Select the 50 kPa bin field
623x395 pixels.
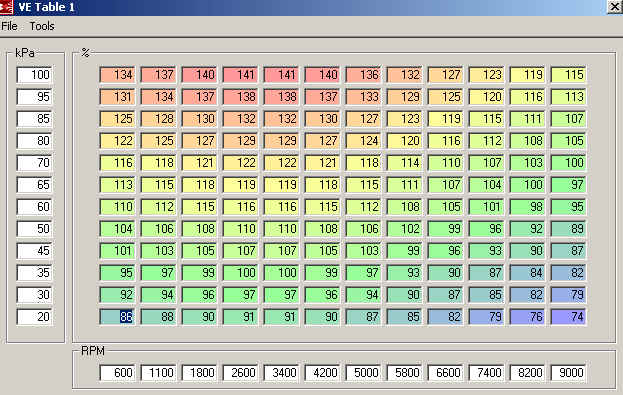35,229
